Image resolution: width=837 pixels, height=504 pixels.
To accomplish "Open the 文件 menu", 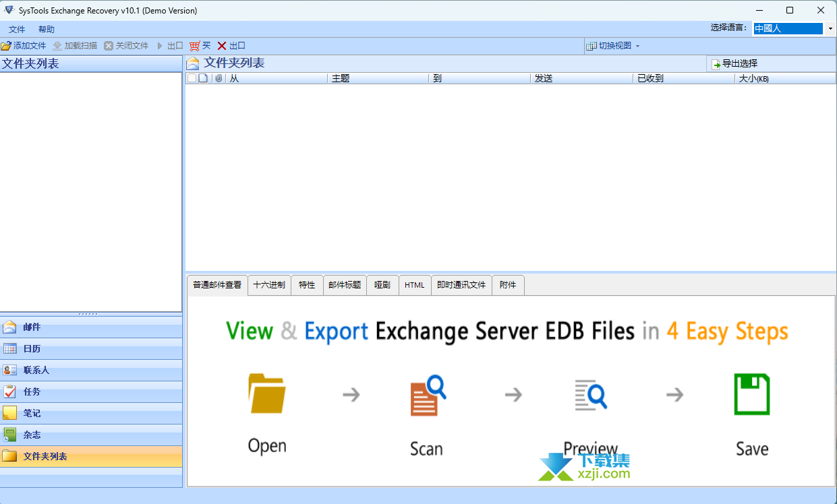I will coord(17,30).
